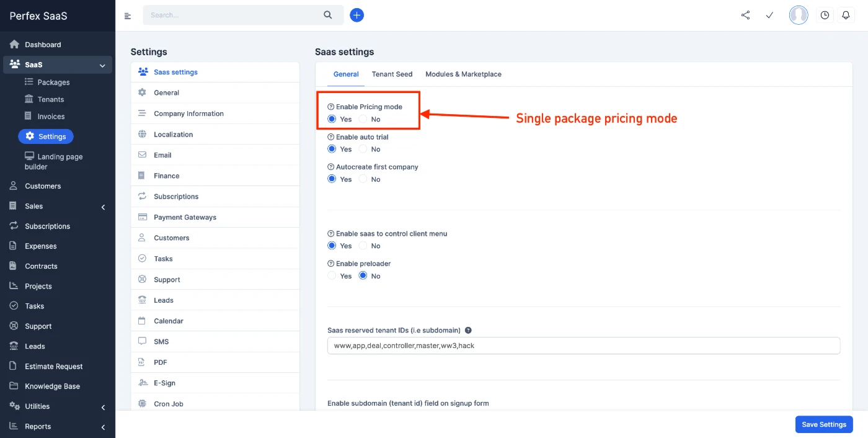Click the Subscriptions loop icon in settings list
868x438 pixels.
tap(142, 197)
